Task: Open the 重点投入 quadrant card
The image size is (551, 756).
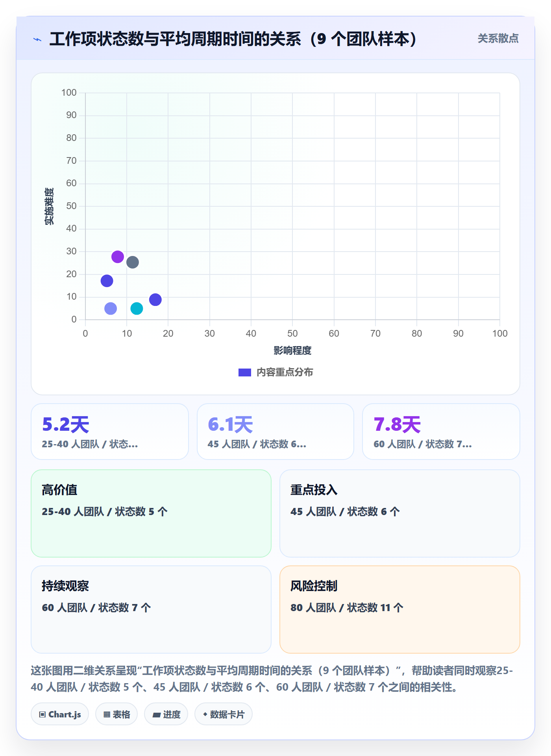Action: [x=399, y=513]
